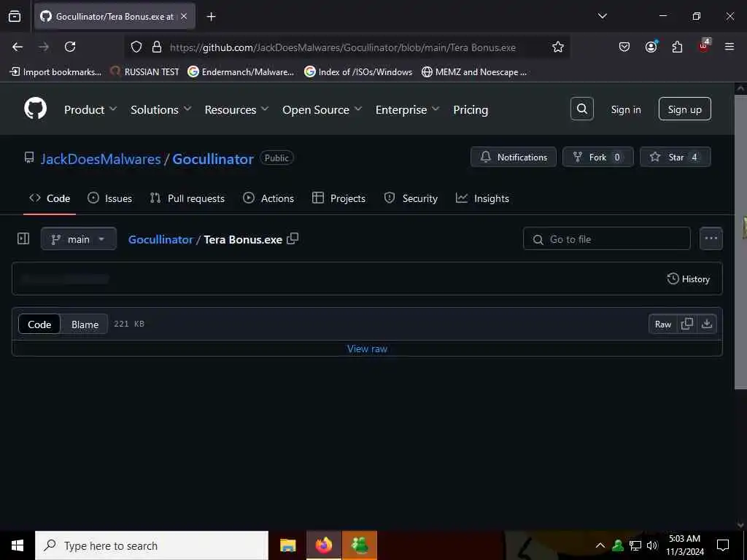747x560 pixels.
Task: Switch to the Blame view
Action: coord(85,324)
